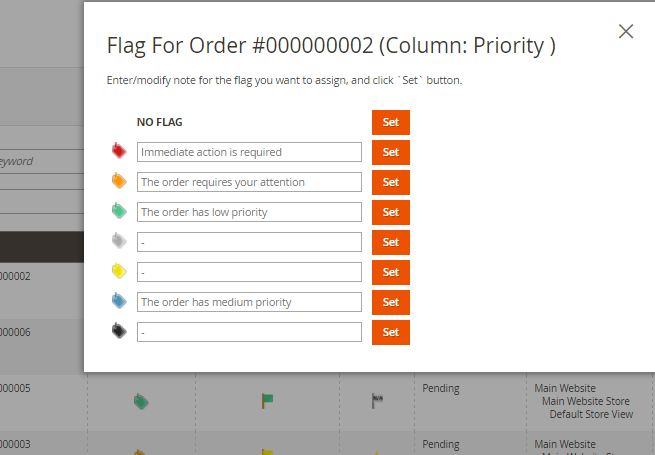Screen dimensions: 655x455
Task: Click the N/A flag in the order 000005 row
Action: point(377,401)
